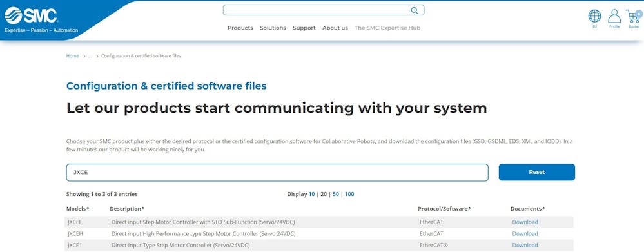The width and height of the screenshot is (644, 252).
Task: Download files for JXCEH
Action: (525, 233)
